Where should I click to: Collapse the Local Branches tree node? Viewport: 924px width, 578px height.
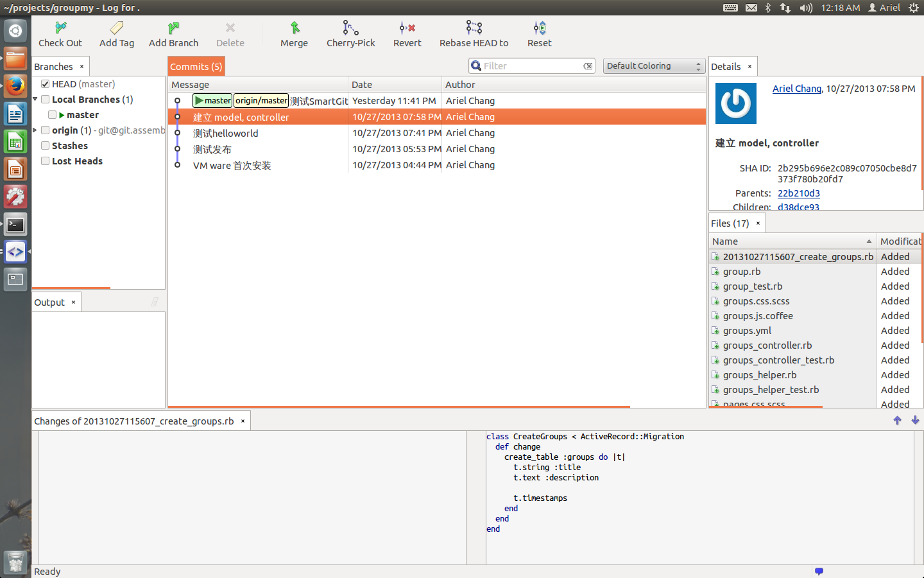pyautogui.click(x=35, y=100)
